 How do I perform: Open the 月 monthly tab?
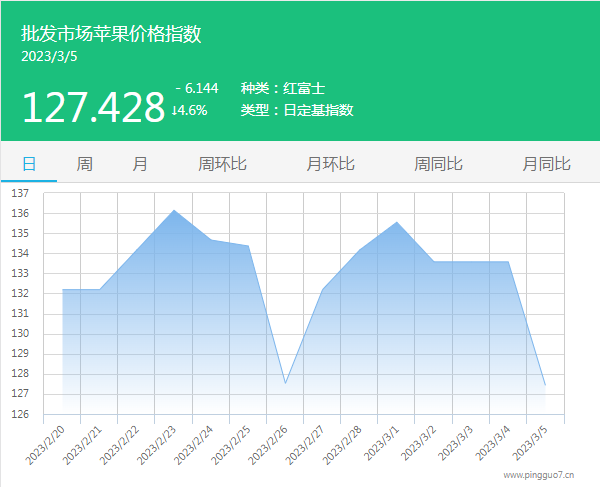click(140, 164)
